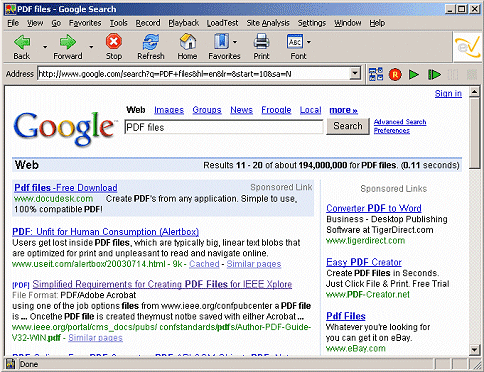Click the Google search box containing PDF files
The image size is (484, 372).
pos(224,127)
